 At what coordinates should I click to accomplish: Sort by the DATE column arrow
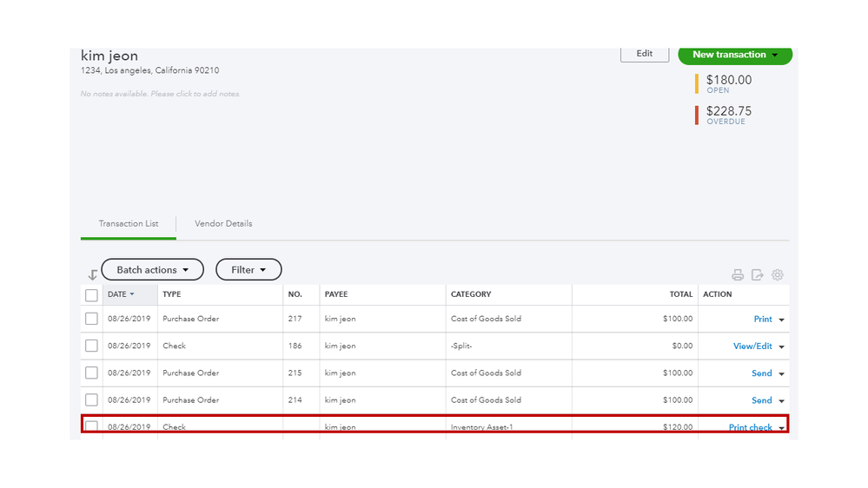point(132,295)
